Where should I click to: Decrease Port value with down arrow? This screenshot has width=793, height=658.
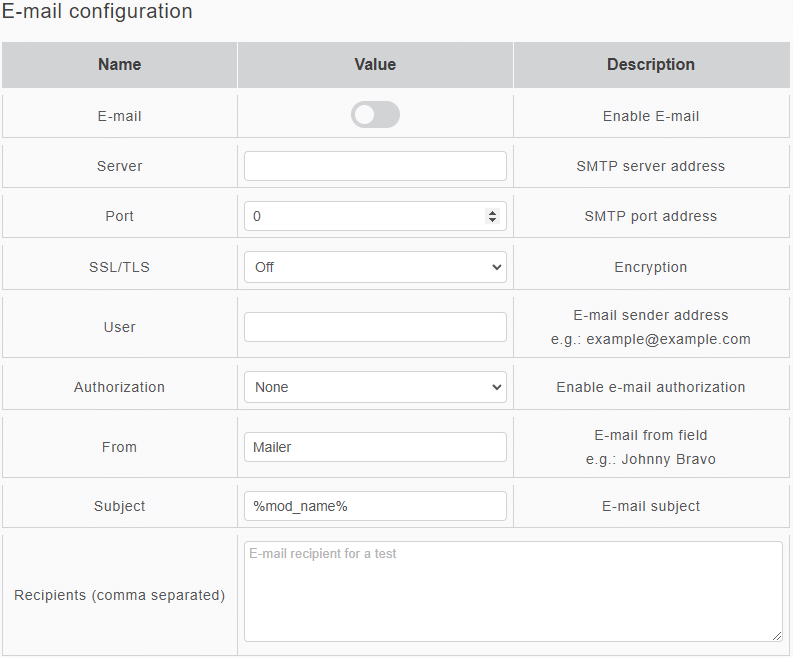[492, 220]
